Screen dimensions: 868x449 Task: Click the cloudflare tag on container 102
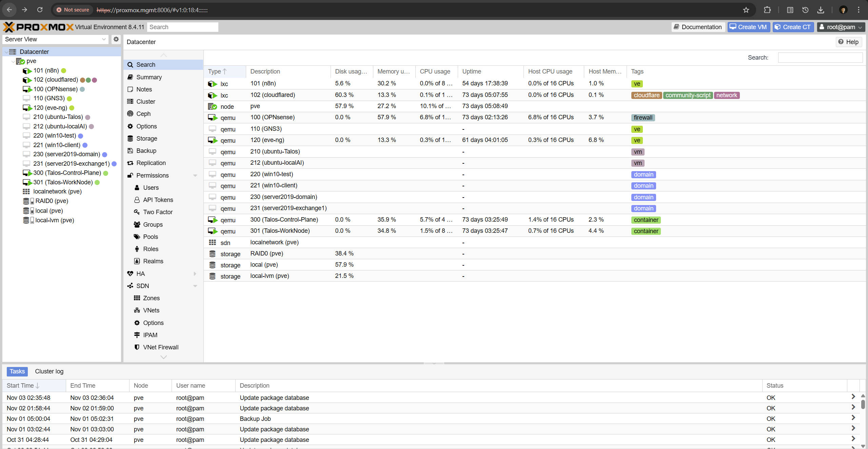(x=646, y=95)
